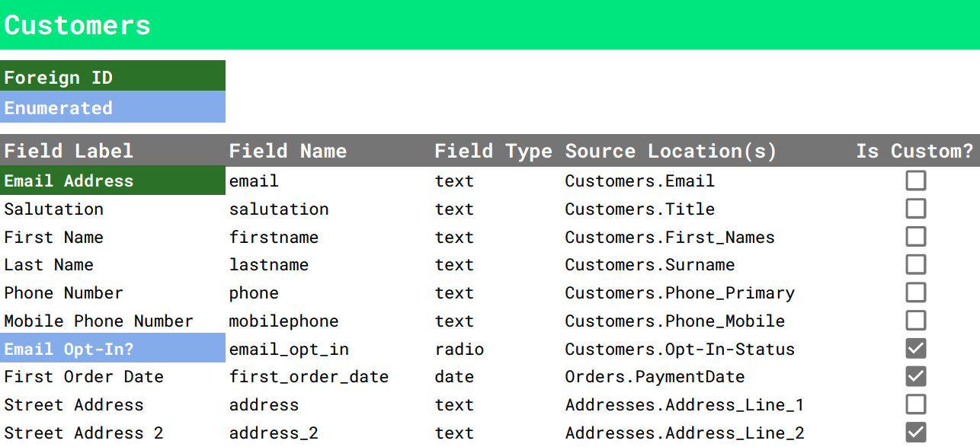Image resolution: width=980 pixels, height=447 pixels.
Task: Select the green Foreign ID legend cell
Action: [x=113, y=76]
